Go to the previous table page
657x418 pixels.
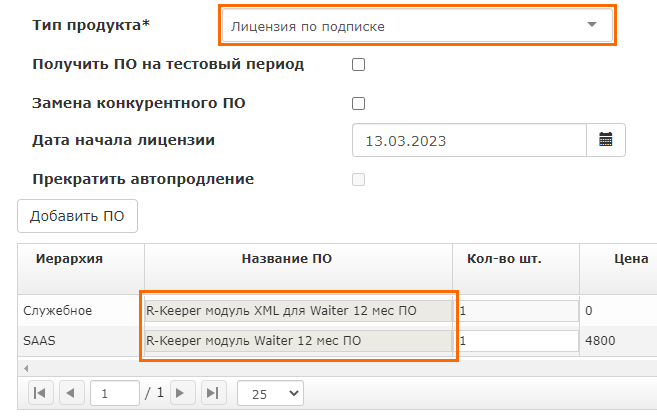click(x=72, y=393)
